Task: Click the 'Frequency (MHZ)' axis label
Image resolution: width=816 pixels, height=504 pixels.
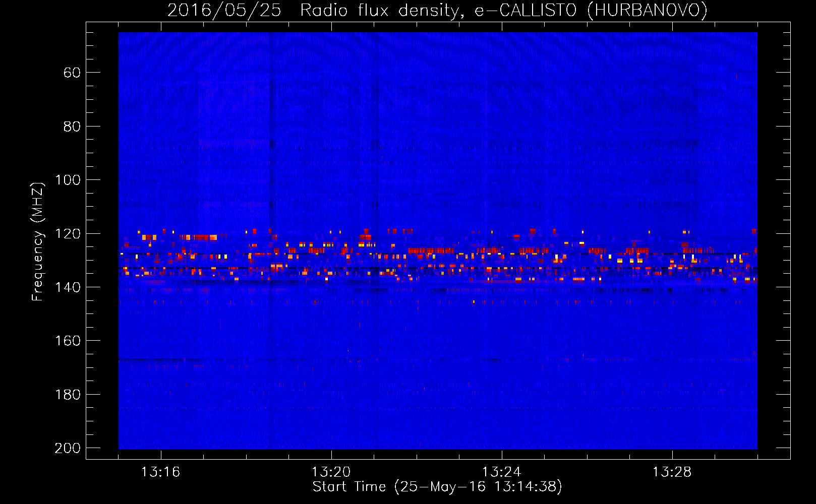Action: coord(38,241)
